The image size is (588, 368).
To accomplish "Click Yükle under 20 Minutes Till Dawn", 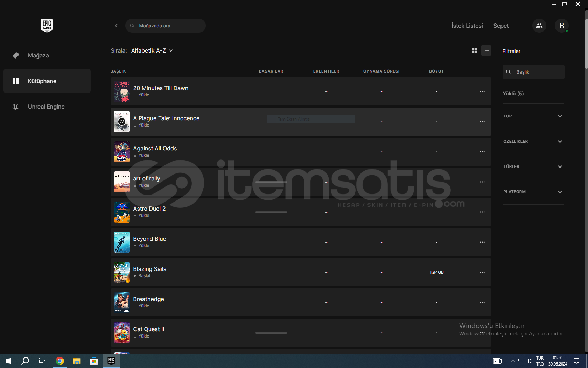I will (141, 95).
